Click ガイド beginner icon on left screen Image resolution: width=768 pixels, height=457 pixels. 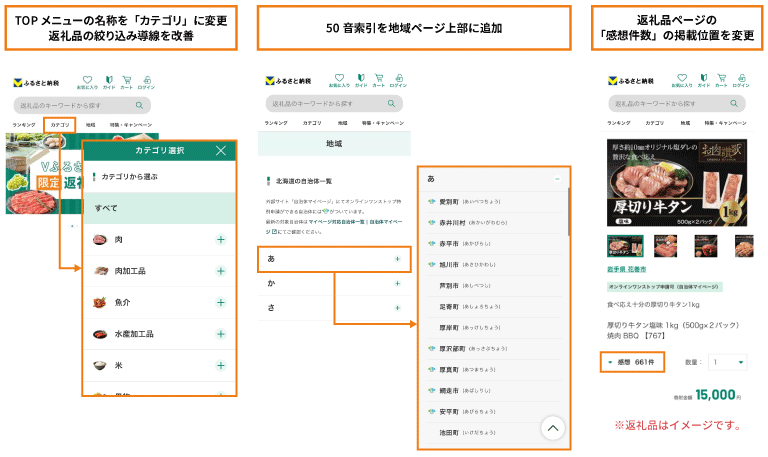coord(109,82)
